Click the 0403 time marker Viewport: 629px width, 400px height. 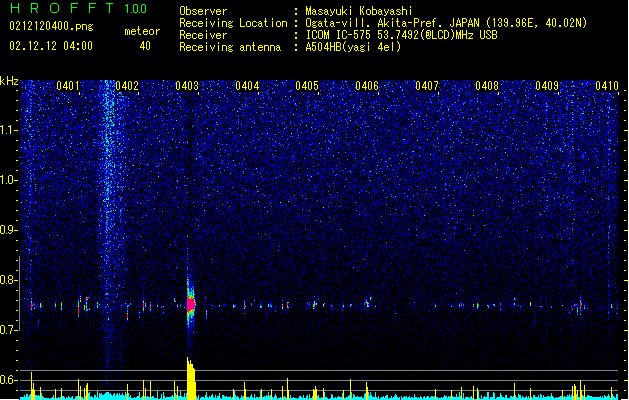click(x=187, y=86)
